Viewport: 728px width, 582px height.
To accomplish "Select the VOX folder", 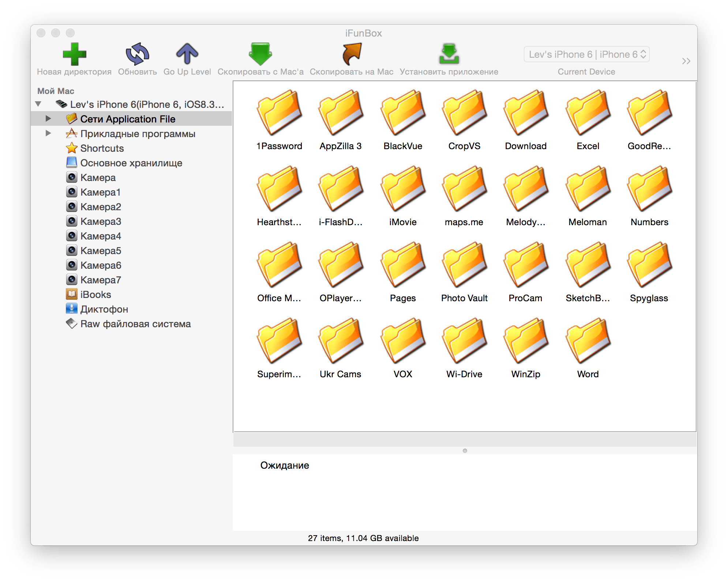I will point(403,348).
